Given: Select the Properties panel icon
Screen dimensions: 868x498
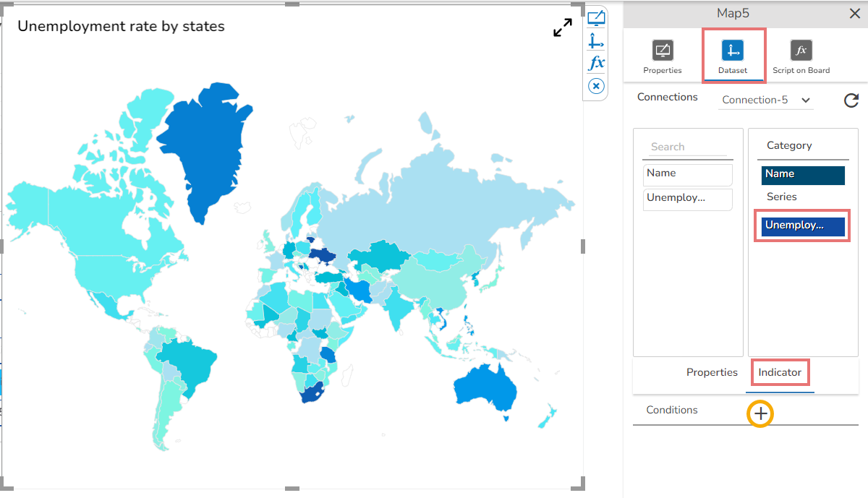Looking at the screenshot, I should pyautogui.click(x=662, y=51).
